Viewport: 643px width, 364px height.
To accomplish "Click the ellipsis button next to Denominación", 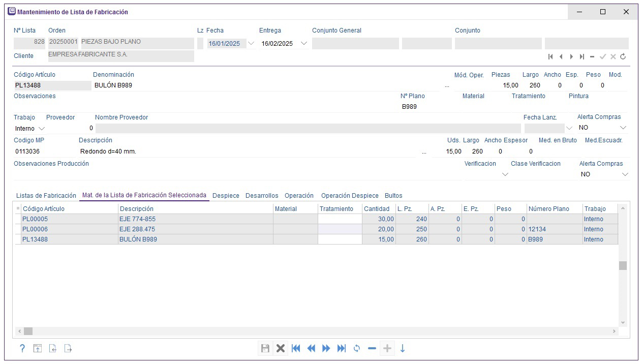I will pos(447,86).
